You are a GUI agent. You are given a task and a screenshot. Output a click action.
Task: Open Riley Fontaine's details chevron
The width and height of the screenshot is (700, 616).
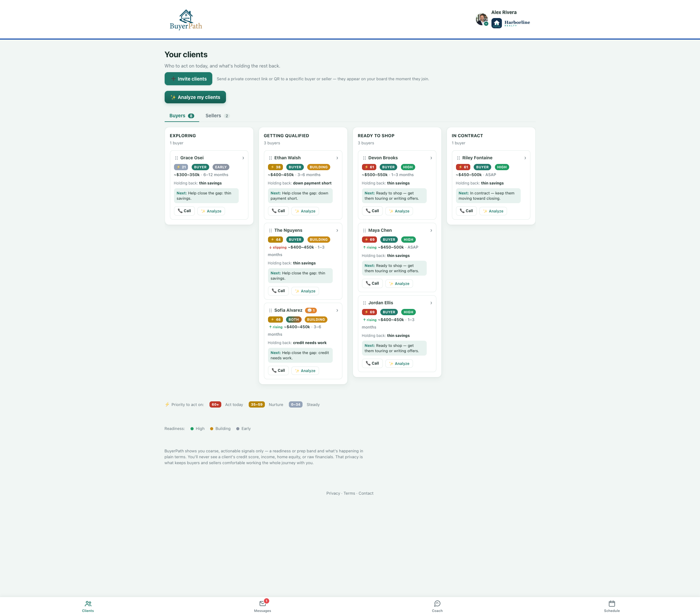(x=525, y=158)
